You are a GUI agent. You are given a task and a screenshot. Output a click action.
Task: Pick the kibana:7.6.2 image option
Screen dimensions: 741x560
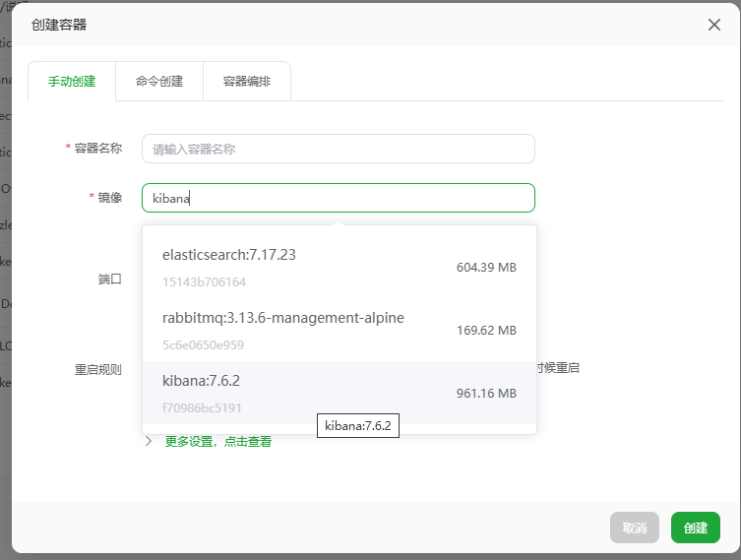(x=340, y=394)
